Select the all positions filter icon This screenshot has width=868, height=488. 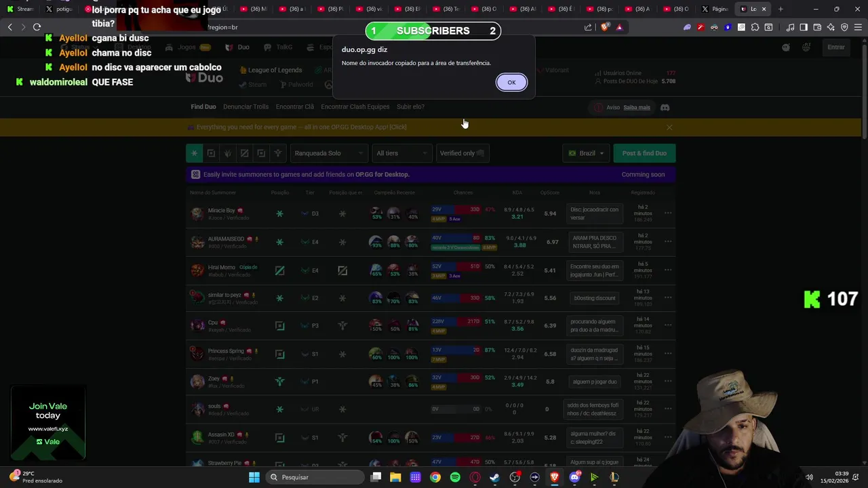coord(194,153)
